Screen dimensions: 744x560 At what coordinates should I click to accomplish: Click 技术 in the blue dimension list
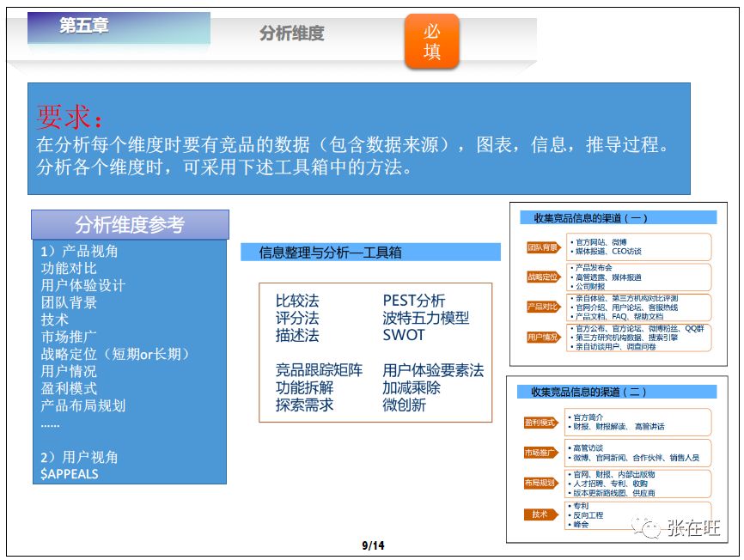[55, 320]
